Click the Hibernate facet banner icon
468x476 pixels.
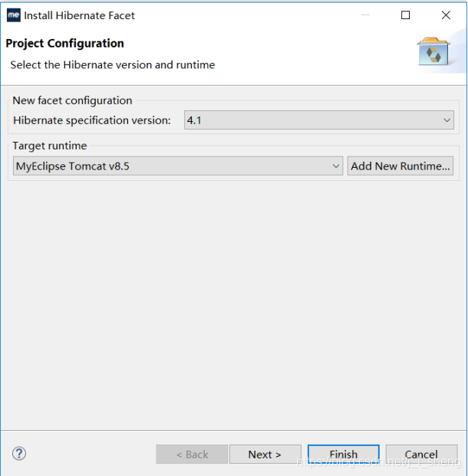433,51
